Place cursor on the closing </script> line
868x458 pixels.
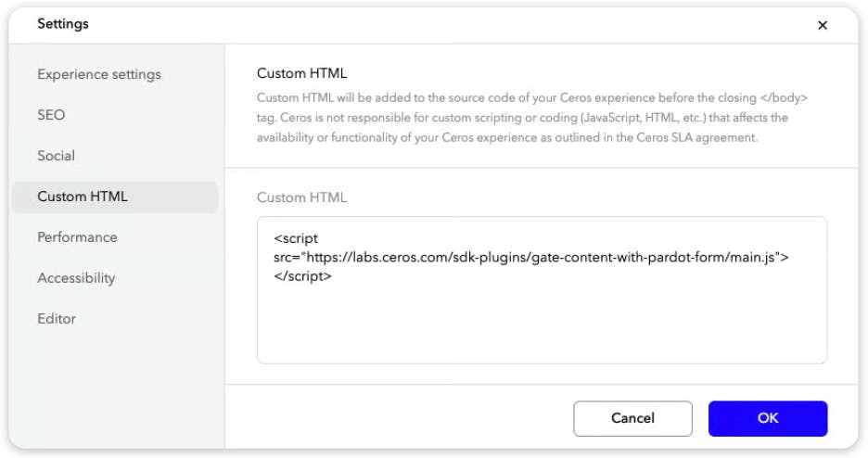click(302, 276)
